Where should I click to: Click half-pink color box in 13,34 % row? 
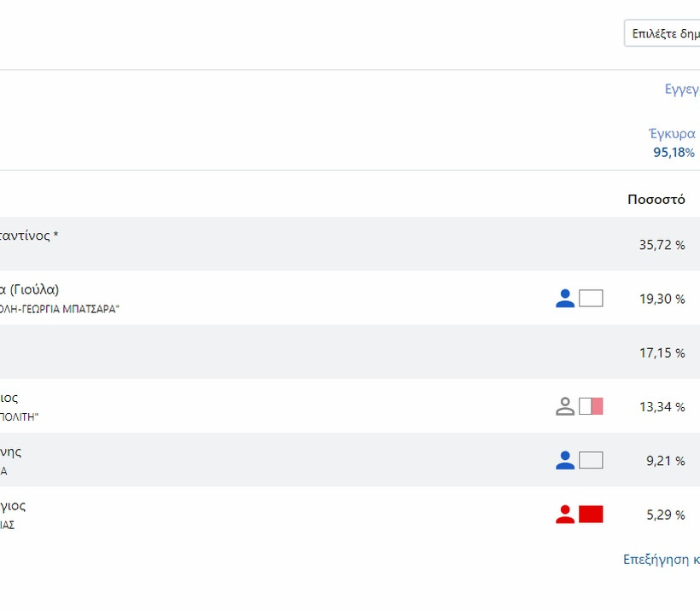click(x=591, y=406)
